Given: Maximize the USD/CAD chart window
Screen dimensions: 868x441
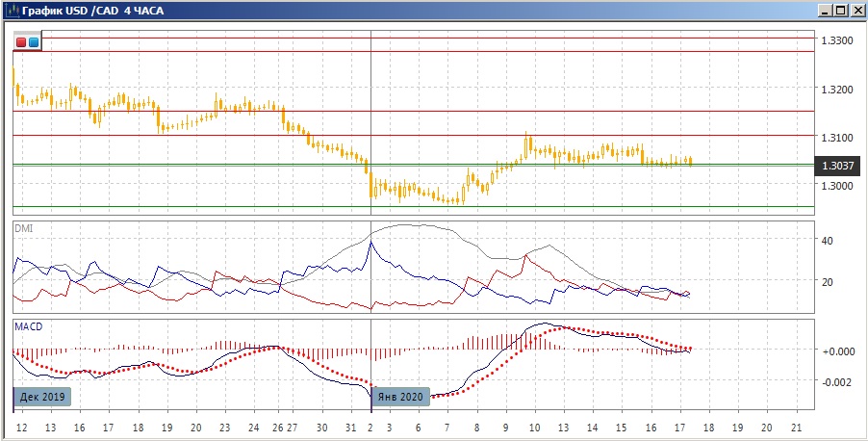Looking at the screenshot, I should 840,11.
